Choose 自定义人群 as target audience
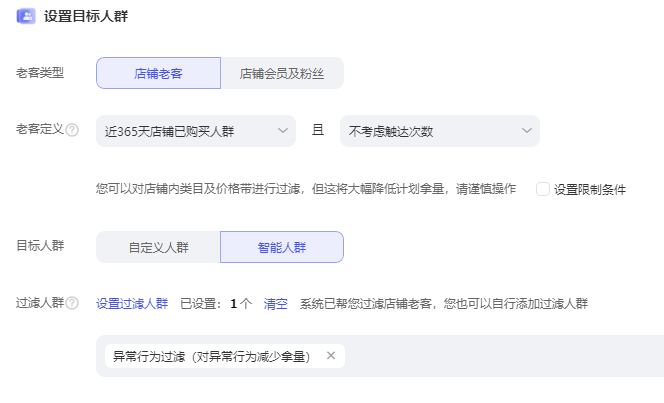The image size is (664, 403). pos(158,247)
